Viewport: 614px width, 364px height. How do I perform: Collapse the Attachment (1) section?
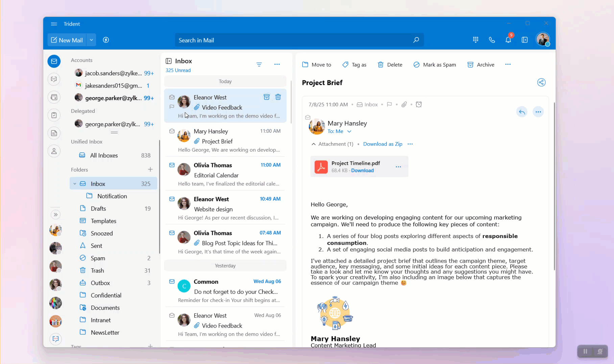[x=313, y=144]
